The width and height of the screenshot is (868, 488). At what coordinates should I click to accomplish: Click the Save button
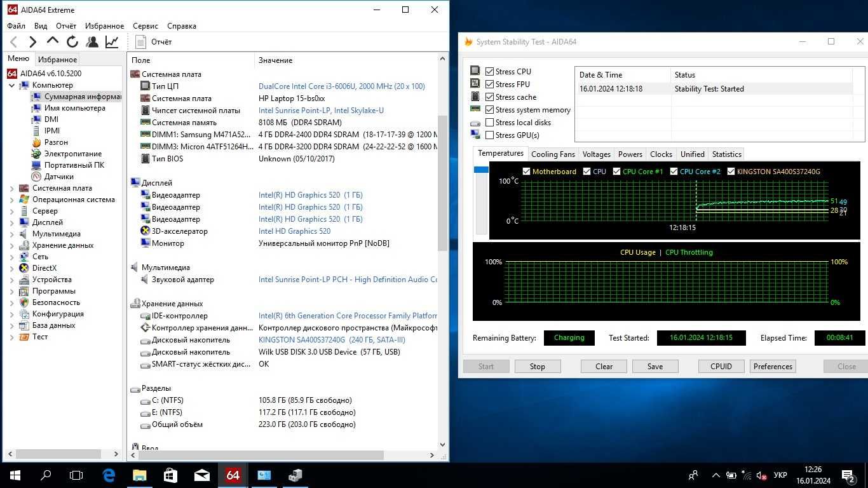pyautogui.click(x=655, y=367)
